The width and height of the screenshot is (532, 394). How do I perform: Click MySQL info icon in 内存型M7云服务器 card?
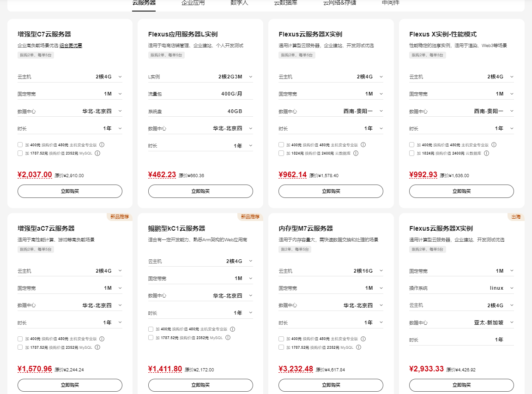359,347
